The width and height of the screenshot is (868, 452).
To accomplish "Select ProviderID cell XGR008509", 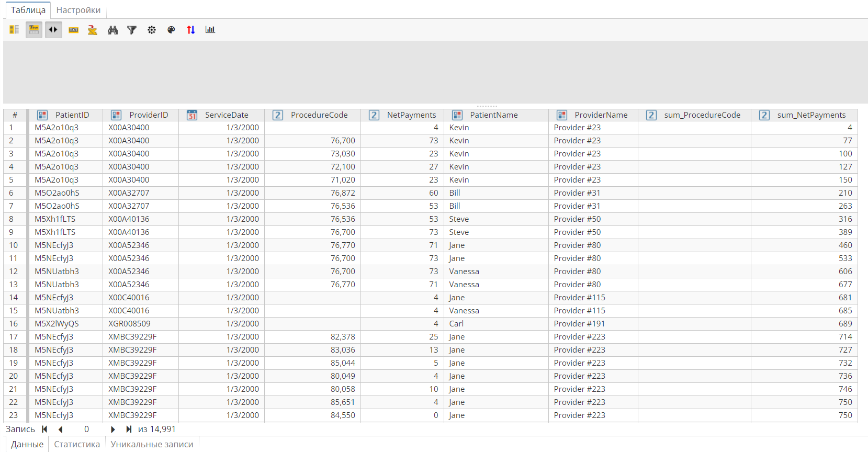I will pos(141,324).
